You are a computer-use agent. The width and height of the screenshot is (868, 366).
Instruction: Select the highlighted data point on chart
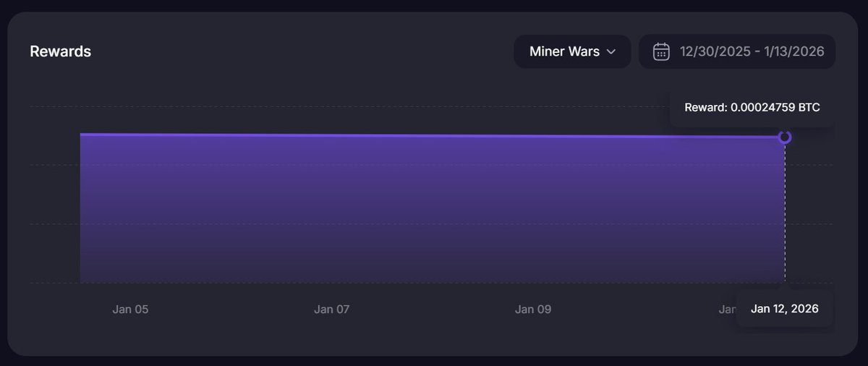tap(785, 137)
